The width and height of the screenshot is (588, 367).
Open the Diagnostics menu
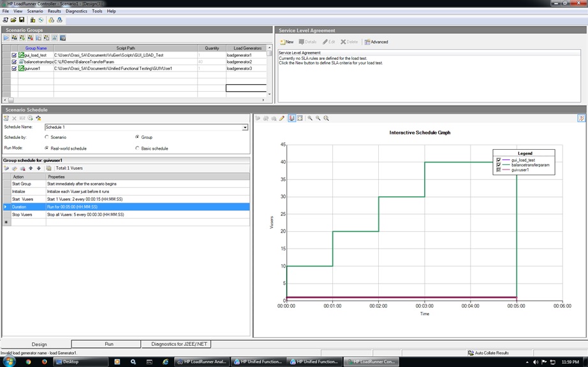click(76, 11)
